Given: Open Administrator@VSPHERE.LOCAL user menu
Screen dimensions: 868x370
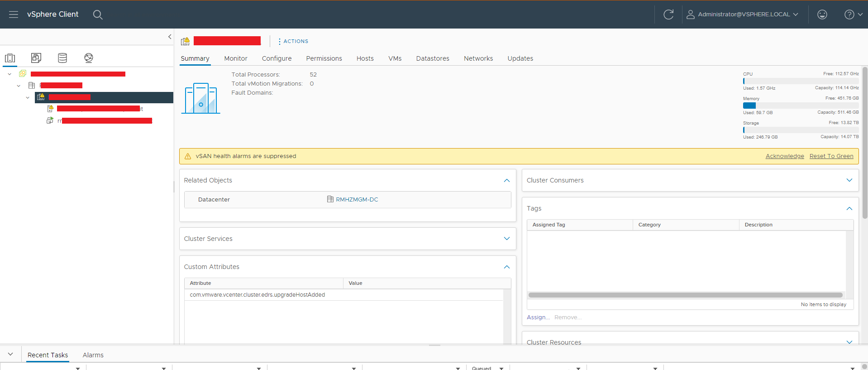Looking at the screenshot, I should 743,14.
